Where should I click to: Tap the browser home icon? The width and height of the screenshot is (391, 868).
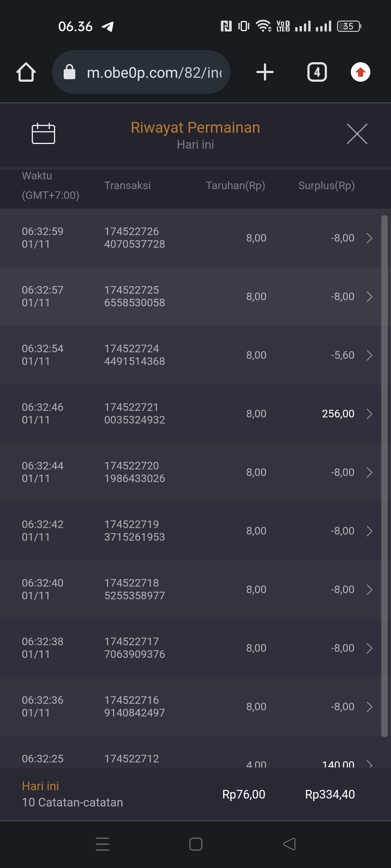(x=26, y=72)
